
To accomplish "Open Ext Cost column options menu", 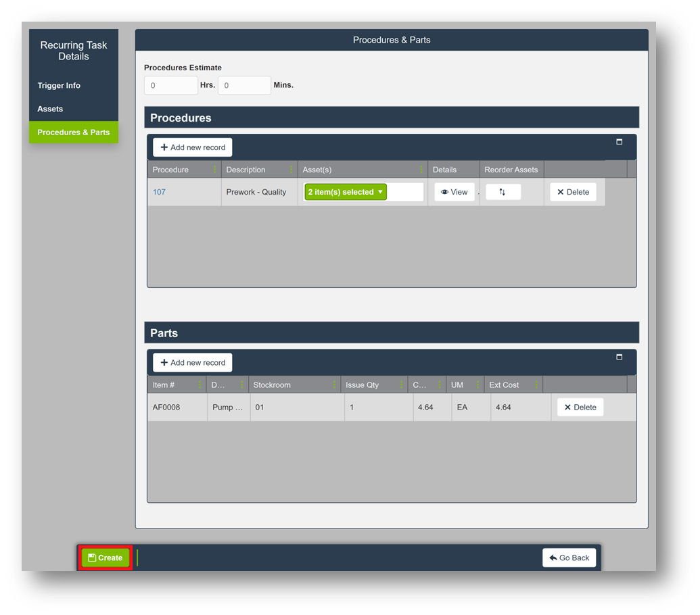I will point(536,385).
